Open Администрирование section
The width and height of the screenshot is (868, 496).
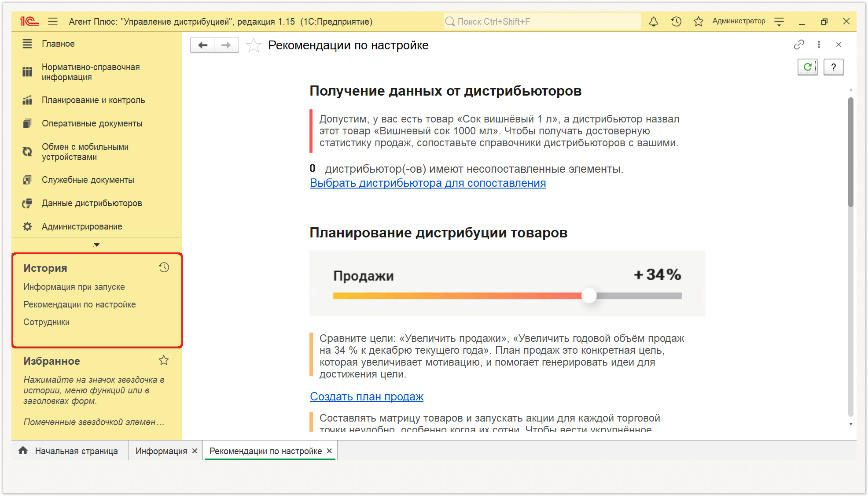pos(82,226)
